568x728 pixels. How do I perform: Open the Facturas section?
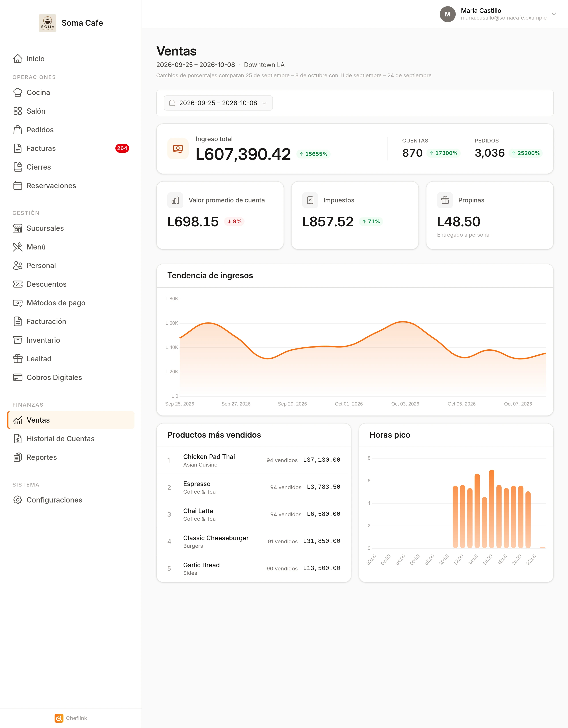(71, 148)
